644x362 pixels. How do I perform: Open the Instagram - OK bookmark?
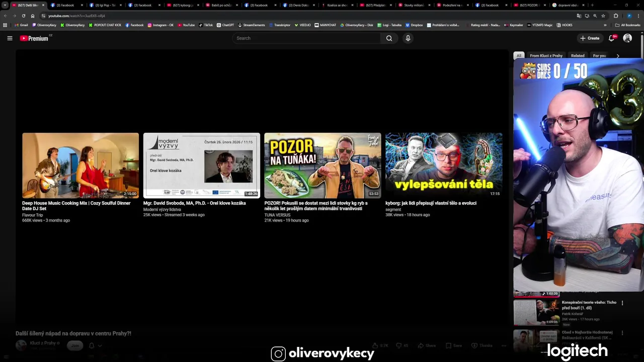pyautogui.click(x=160, y=25)
